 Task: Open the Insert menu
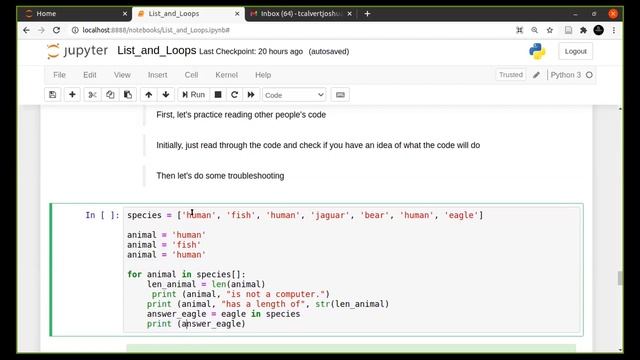pyautogui.click(x=158, y=75)
